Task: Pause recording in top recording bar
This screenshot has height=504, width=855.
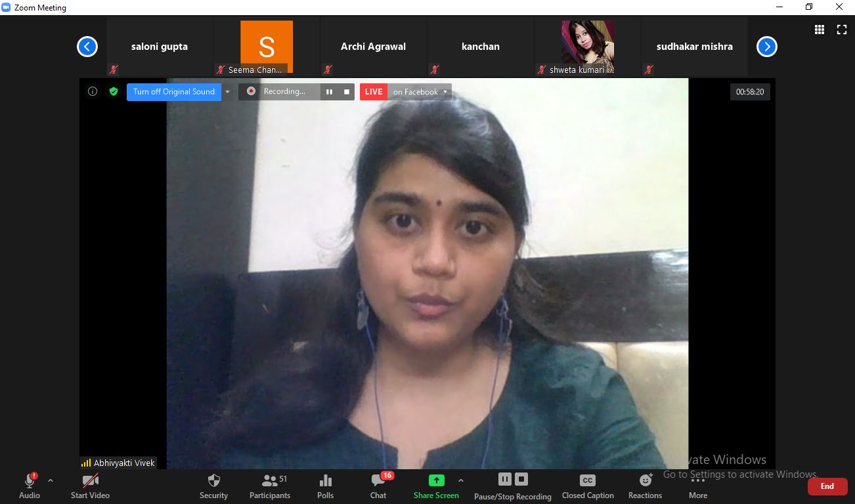Action: (330, 92)
